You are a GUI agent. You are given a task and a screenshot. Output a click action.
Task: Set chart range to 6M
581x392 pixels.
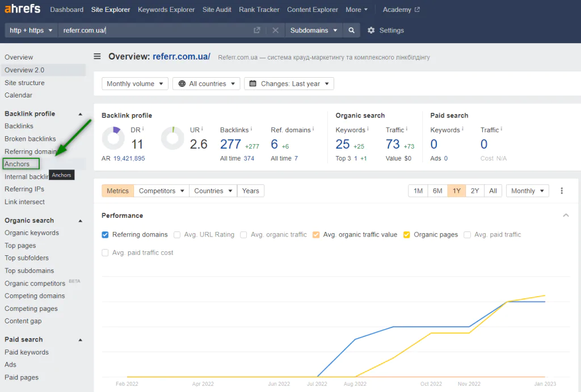click(x=437, y=191)
